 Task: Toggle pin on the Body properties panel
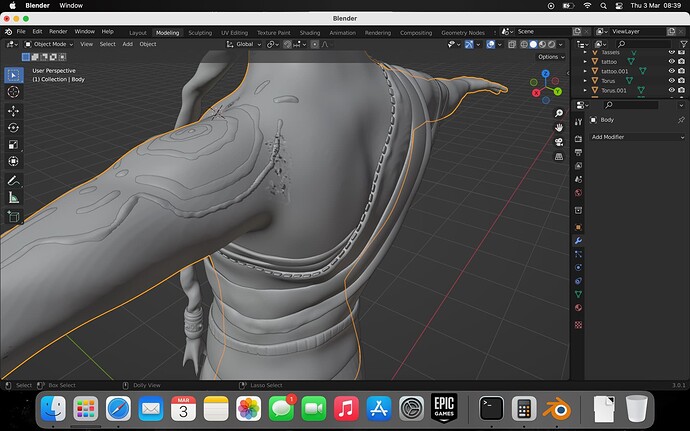tap(681, 120)
